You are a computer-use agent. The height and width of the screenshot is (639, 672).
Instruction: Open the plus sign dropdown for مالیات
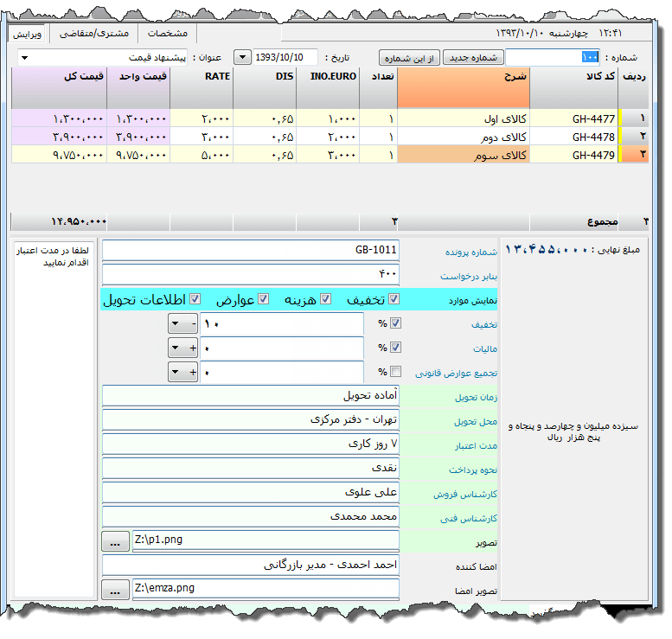[x=183, y=348]
